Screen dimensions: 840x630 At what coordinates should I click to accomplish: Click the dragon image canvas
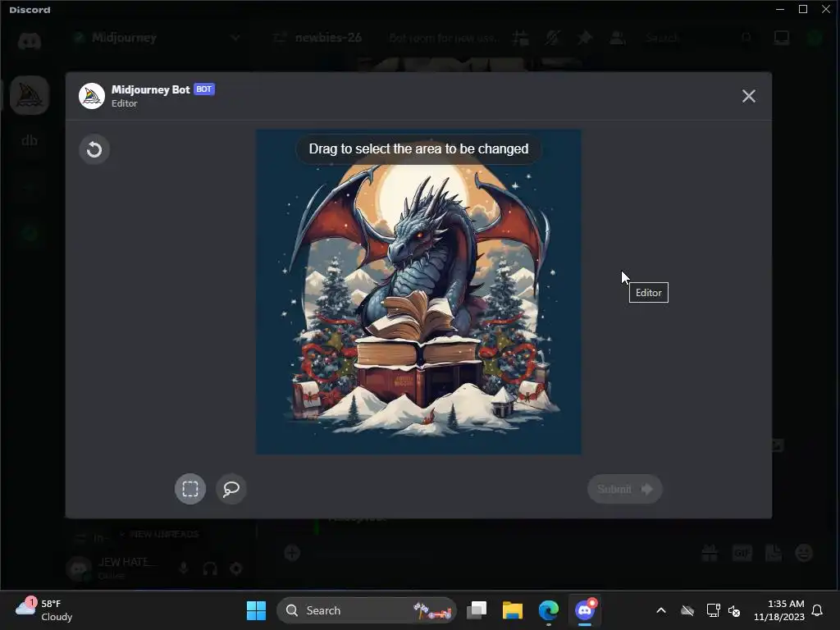(418, 292)
